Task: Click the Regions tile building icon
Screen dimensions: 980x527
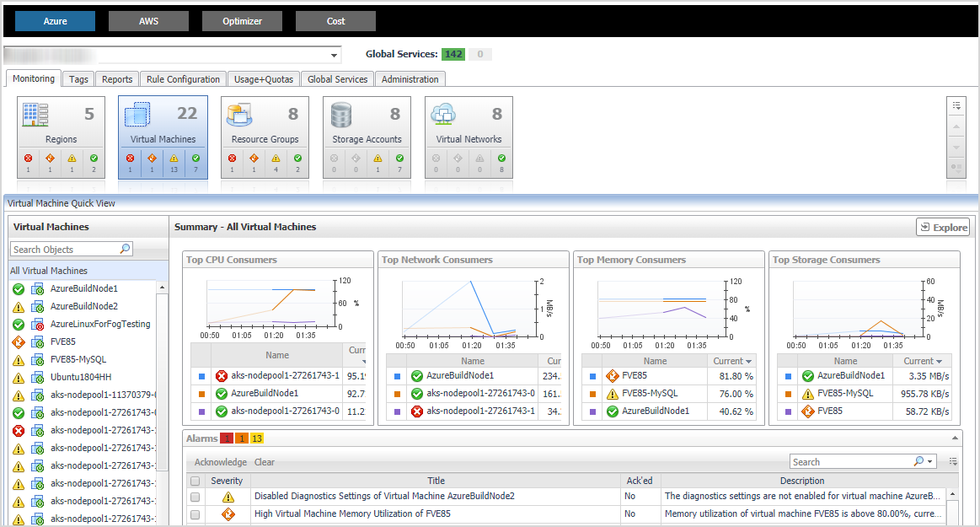Action: [35, 115]
